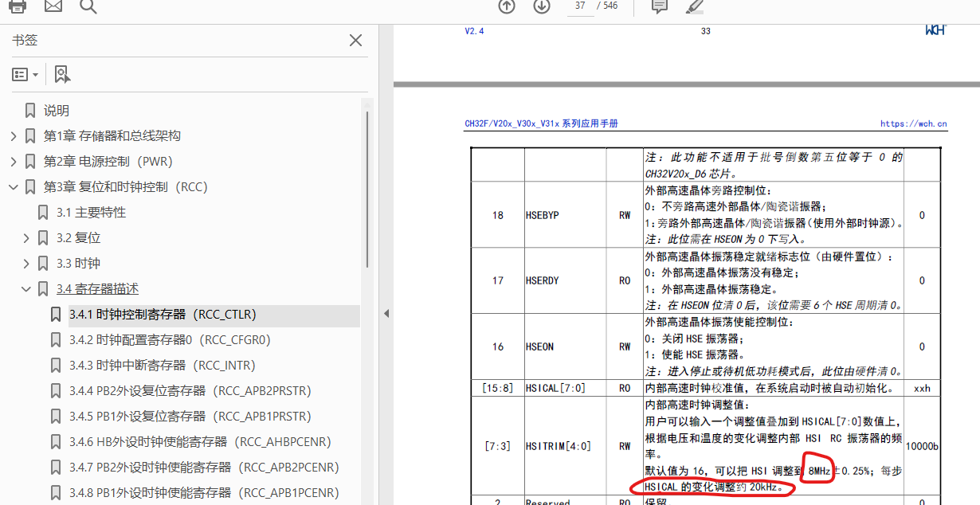The height and width of the screenshot is (505, 980).
Task: Open bookmark 3.2 复位
Action: tap(78, 237)
